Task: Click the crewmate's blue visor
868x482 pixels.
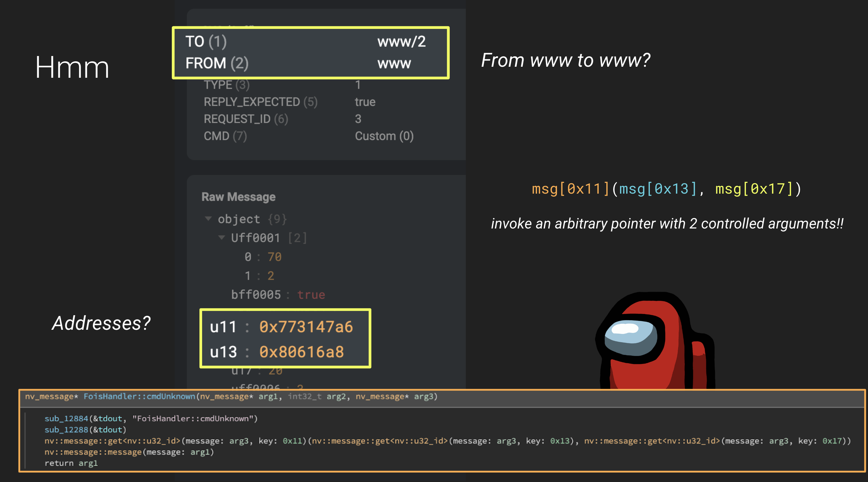Action: pos(630,337)
